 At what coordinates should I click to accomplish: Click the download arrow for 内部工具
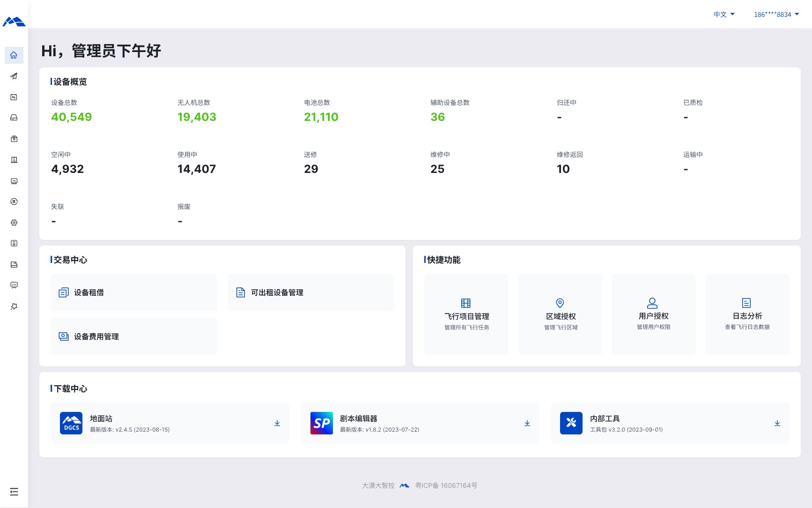[x=777, y=423]
